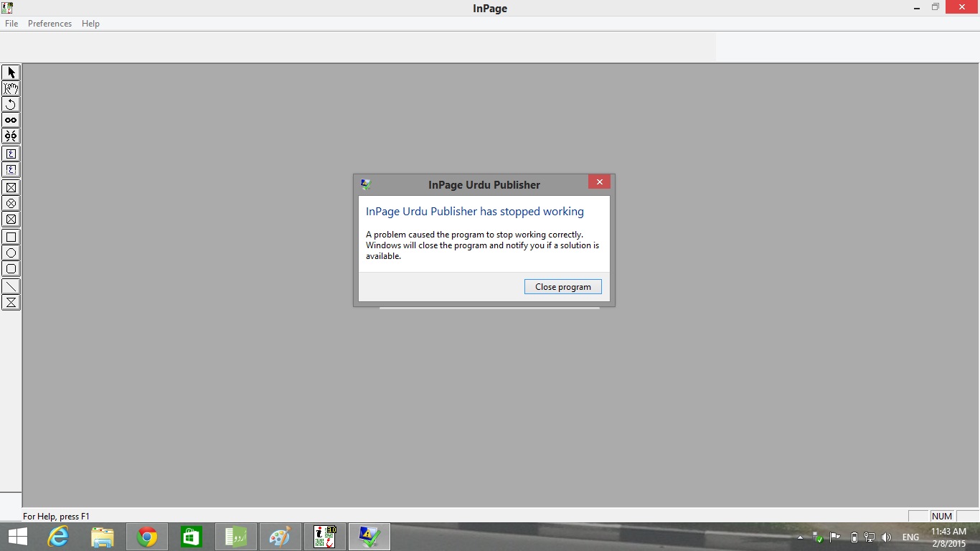Open the File menu

click(x=11, y=24)
